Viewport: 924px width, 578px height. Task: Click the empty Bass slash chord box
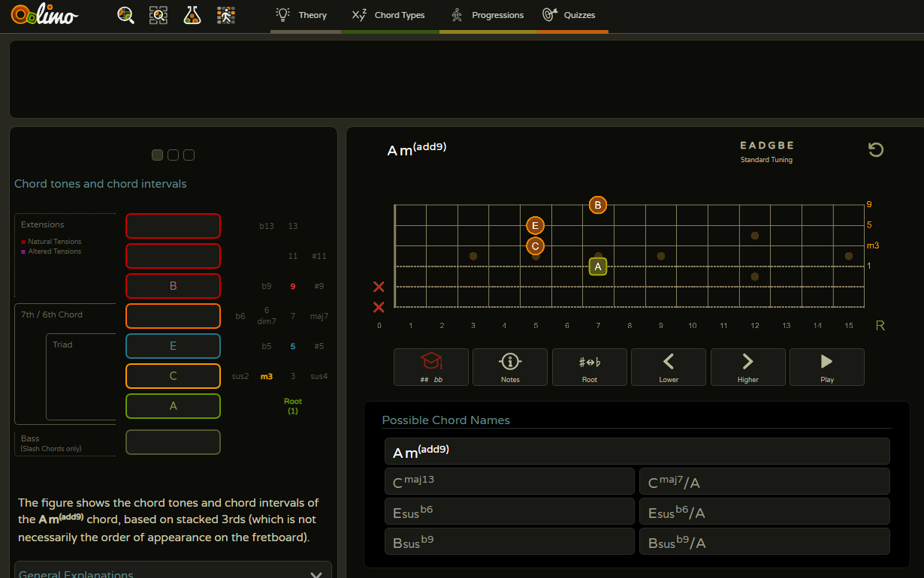[173, 442]
